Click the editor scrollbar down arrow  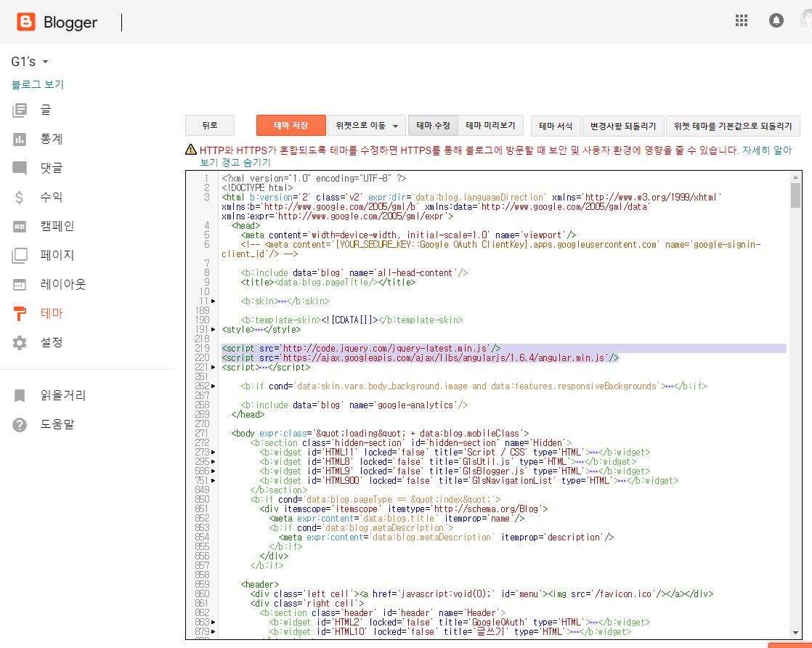point(795,633)
